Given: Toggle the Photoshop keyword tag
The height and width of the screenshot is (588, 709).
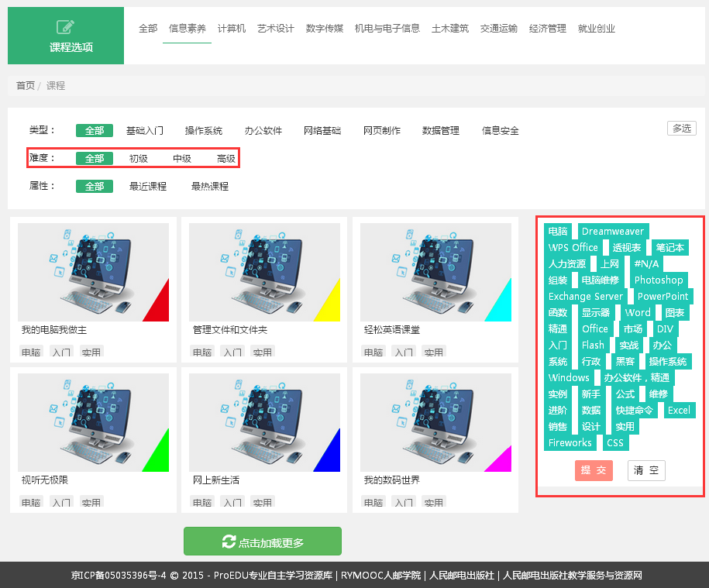Looking at the screenshot, I should 659,280.
